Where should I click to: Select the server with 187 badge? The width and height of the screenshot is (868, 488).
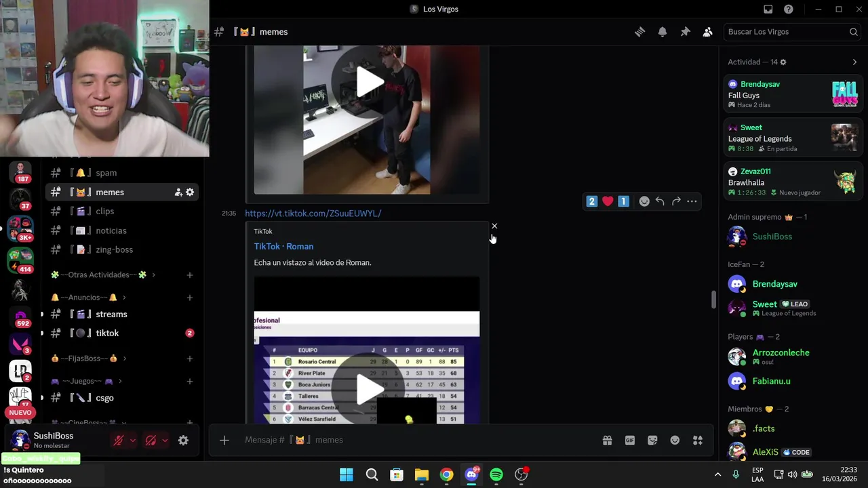[20, 171]
